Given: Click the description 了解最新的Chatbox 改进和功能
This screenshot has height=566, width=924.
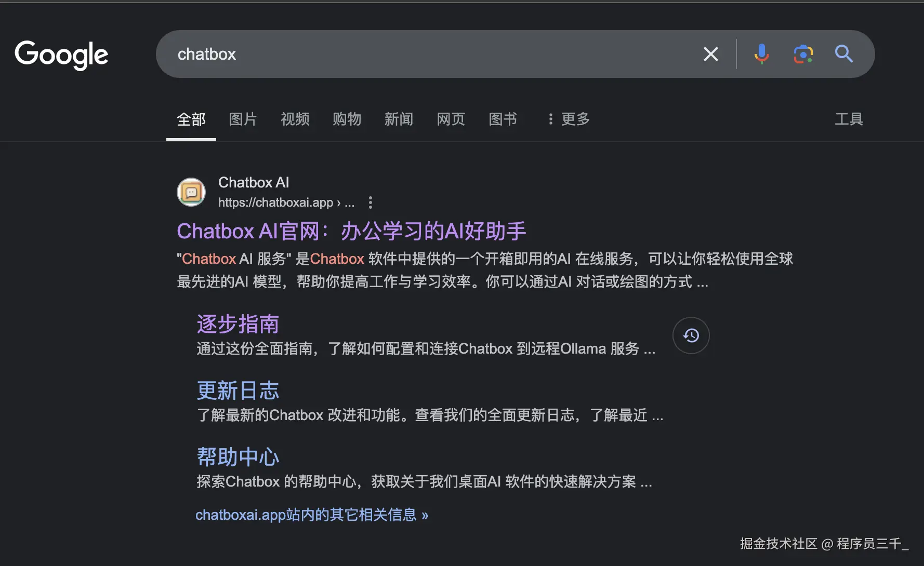Looking at the screenshot, I should 430,415.
